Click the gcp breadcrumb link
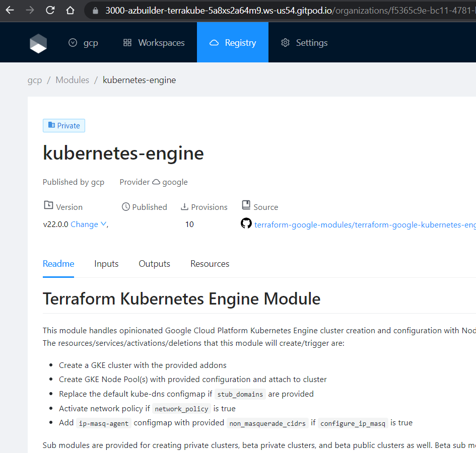476x453 pixels. click(35, 80)
